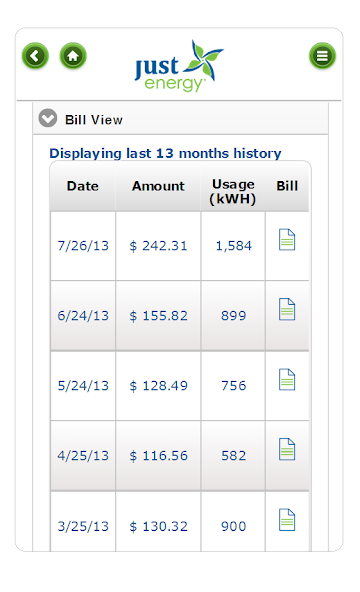View the bill document for 7/26/13
This screenshot has width=360, height=592.
click(x=287, y=239)
